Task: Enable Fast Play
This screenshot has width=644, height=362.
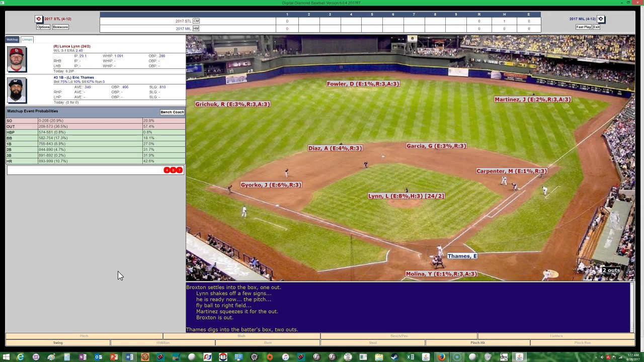Action: (x=584, y=27)
